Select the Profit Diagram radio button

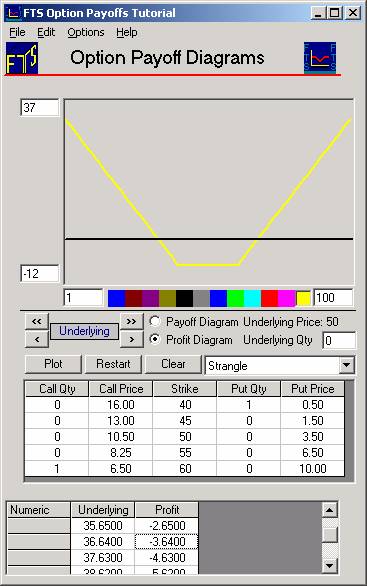[x=155, y=339]
